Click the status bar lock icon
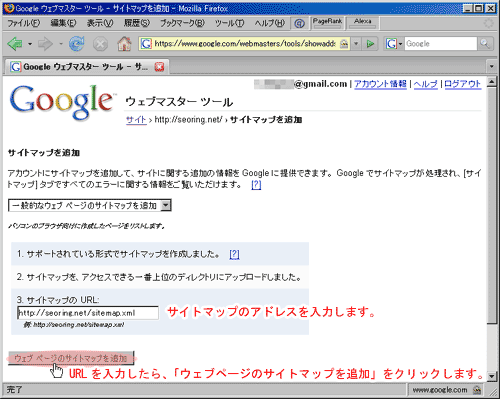 477,389
